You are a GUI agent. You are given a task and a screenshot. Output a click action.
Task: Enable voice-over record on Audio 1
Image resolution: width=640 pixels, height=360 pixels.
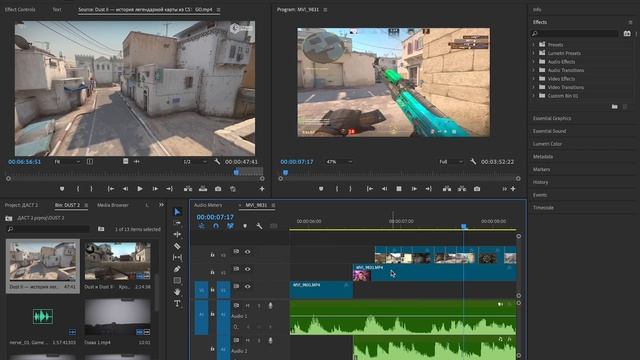[x=270, y=306]
